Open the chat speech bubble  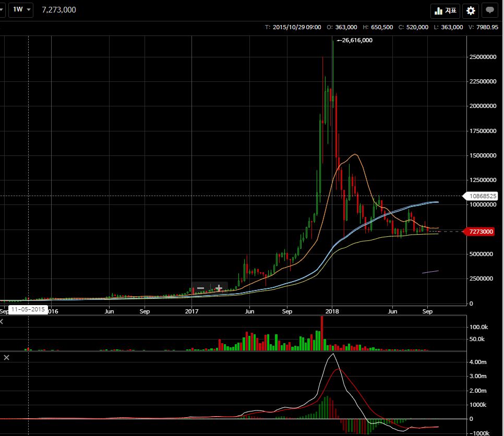[x=489, y=10]
